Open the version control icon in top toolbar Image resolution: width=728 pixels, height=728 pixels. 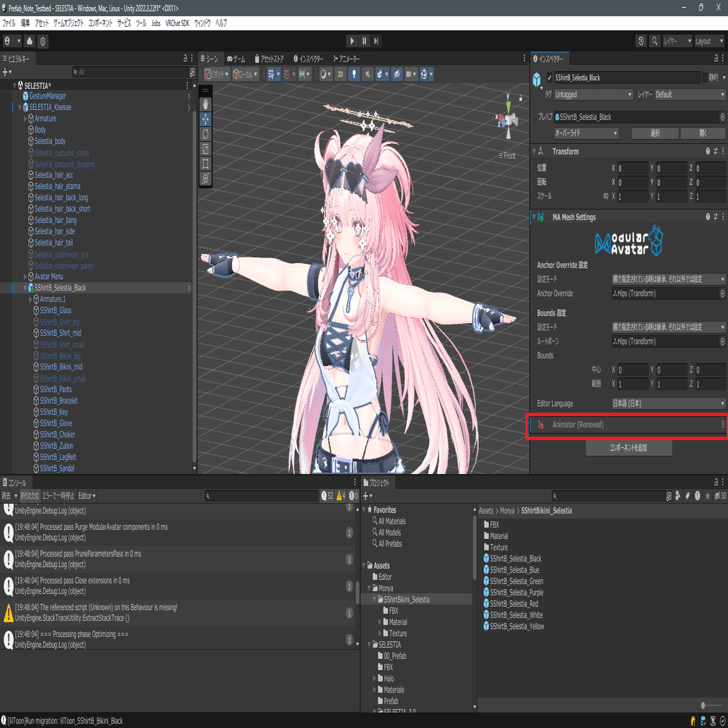point(43,41)
